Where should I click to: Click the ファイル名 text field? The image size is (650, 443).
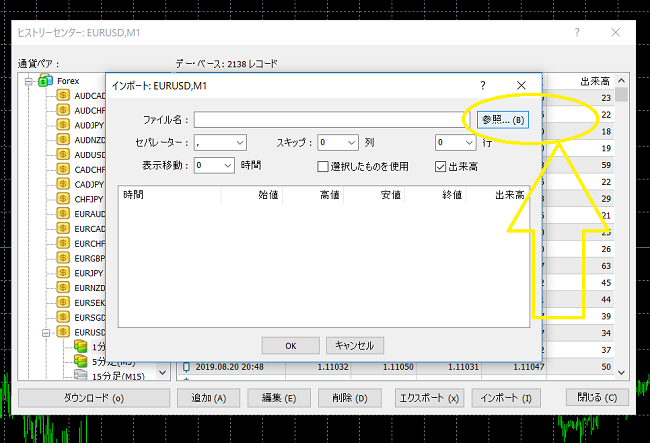pyautogui.click(x=330, y=120)
